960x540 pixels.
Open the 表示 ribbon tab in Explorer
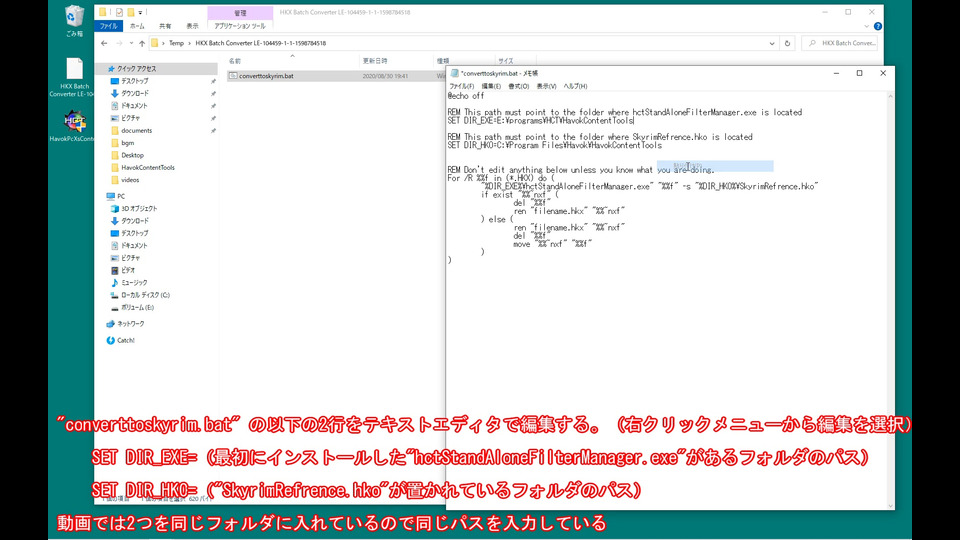coord(192,26)
